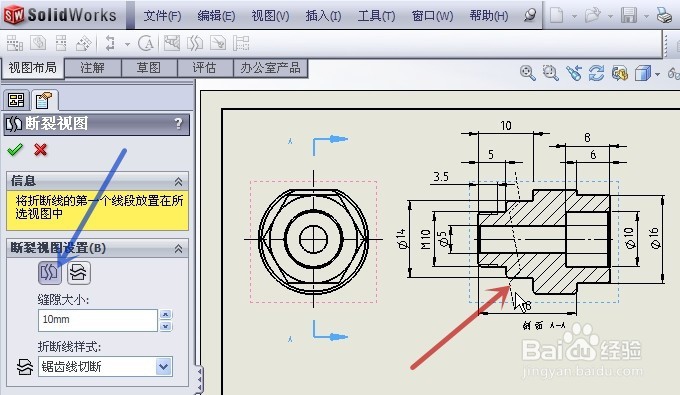Expand the Display Style dropdown arrow
The width and height of the screenshot is (680, 395).
pyautogui.click(x=657, y=75)
